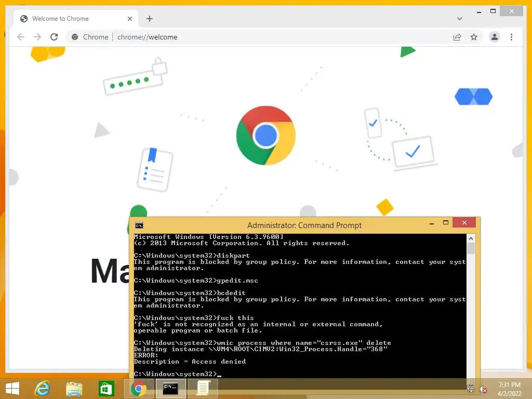532x399 pixels.
Task: Open clock showing 7:31 PM
Action: click(x=509, y=389)
